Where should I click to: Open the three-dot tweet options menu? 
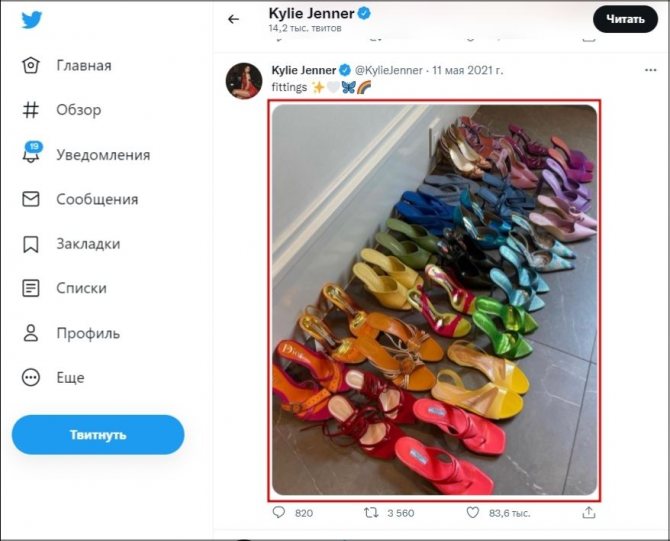tap(650, 70)
